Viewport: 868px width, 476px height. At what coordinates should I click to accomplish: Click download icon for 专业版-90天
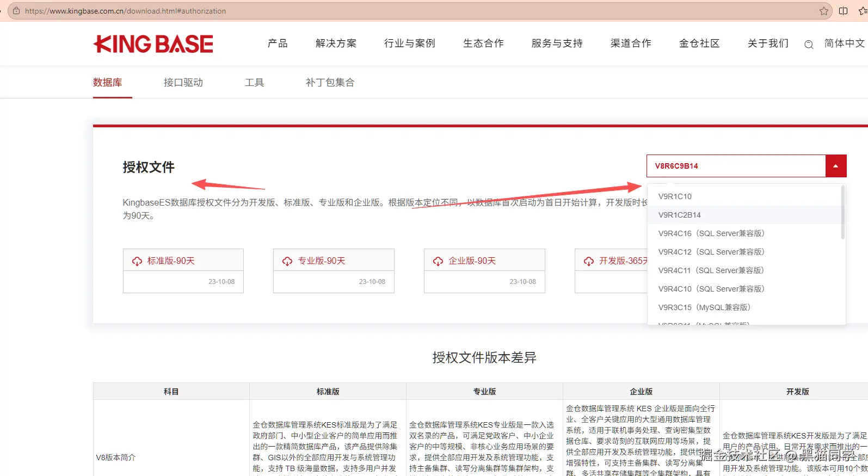287,261
